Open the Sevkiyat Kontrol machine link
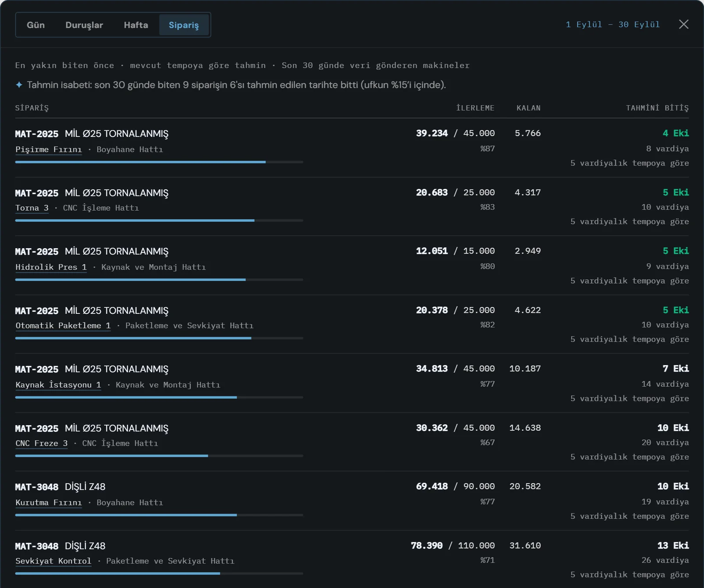Image resolution: width=704 pixels, height=588 pixels. click(53, 561)
